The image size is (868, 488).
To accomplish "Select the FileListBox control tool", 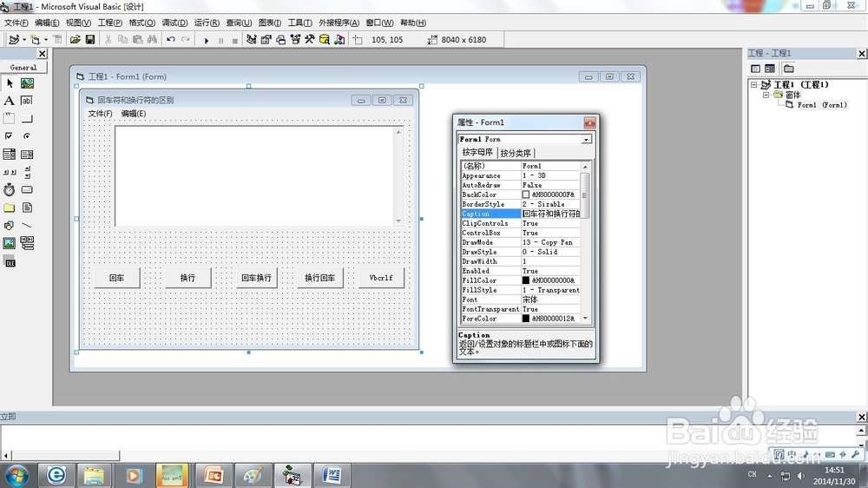I will click(27, 208).
